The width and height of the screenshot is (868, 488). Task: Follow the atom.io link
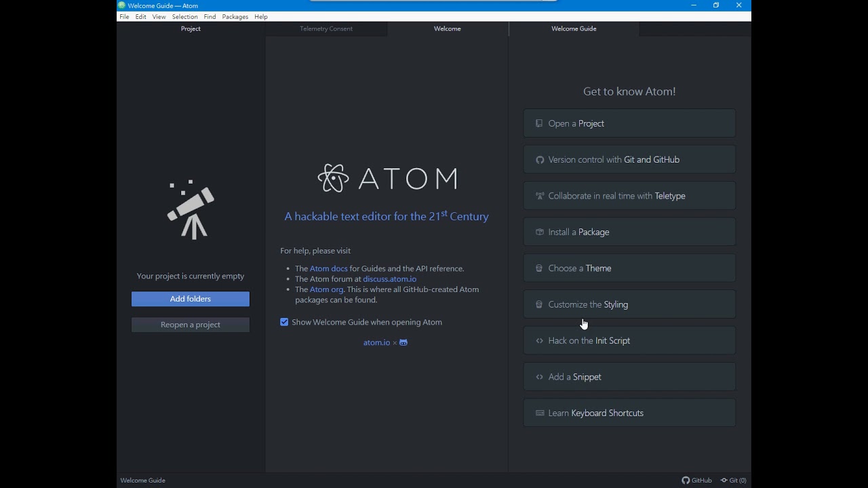click(x=376, y=342)
